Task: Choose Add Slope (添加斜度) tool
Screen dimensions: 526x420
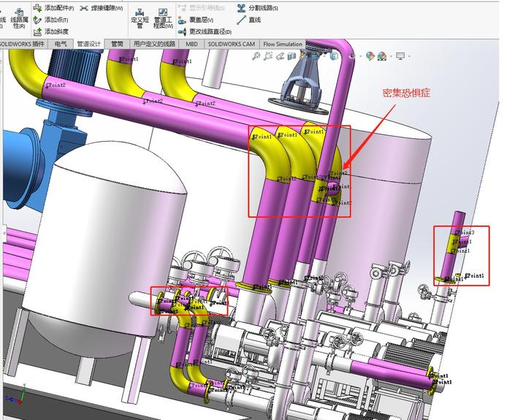Action: tap(51, 31)
